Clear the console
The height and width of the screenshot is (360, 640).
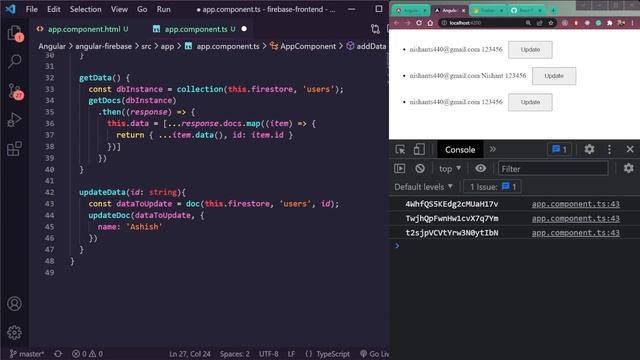(x=420, y=168)
